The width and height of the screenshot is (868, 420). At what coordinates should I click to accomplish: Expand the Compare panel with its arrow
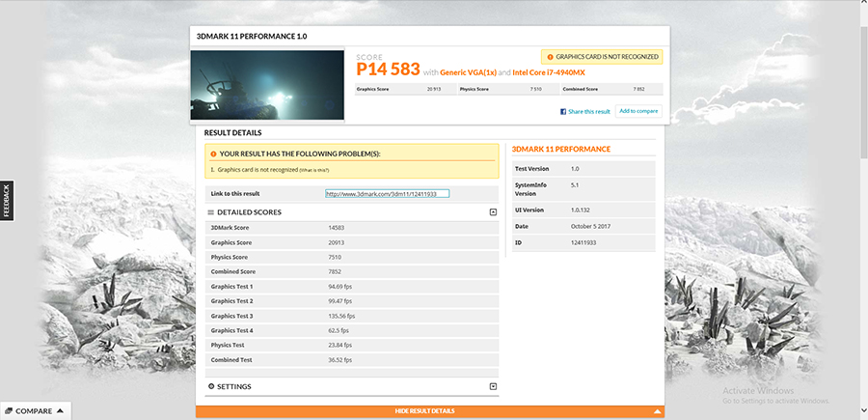point(60,411)
